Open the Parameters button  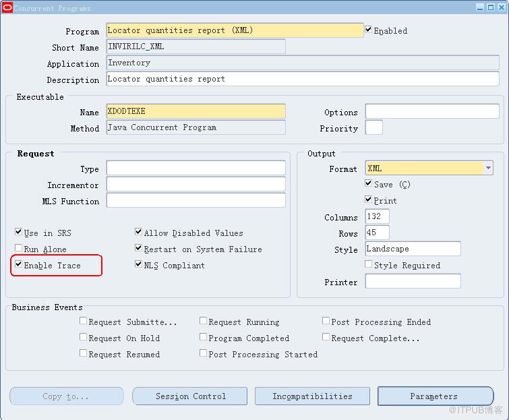[x=435, y=396]
